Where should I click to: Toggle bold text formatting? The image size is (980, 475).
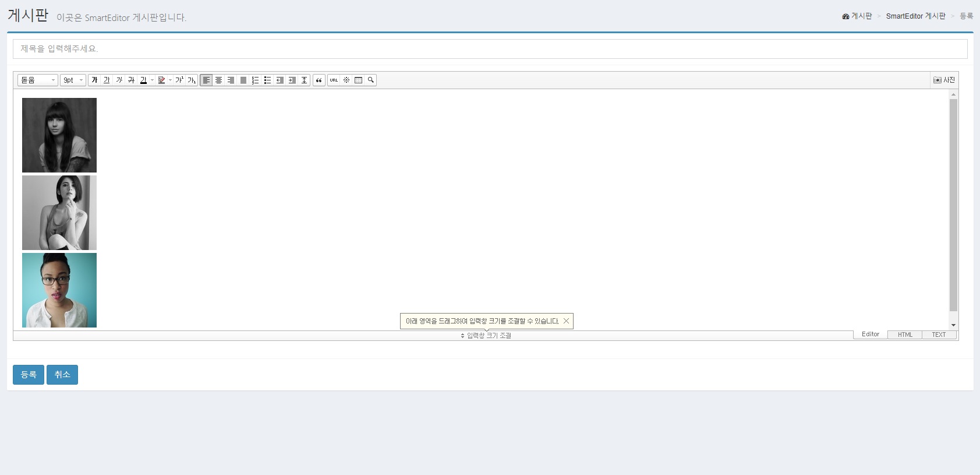click(94, 80)
